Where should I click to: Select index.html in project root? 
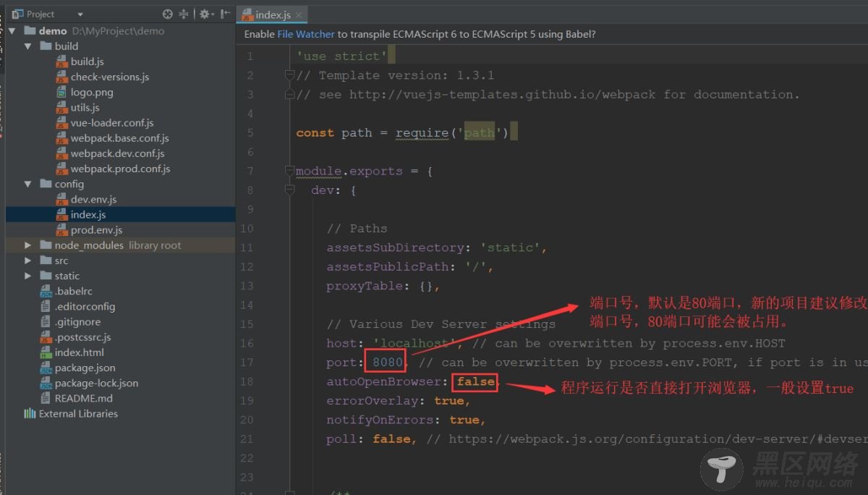79,352
